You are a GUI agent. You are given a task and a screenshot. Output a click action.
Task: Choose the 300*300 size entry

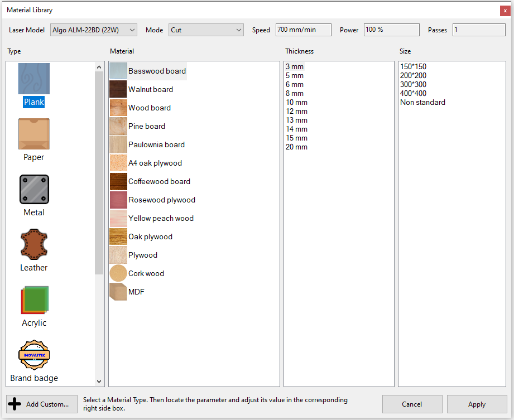point(413,85)
